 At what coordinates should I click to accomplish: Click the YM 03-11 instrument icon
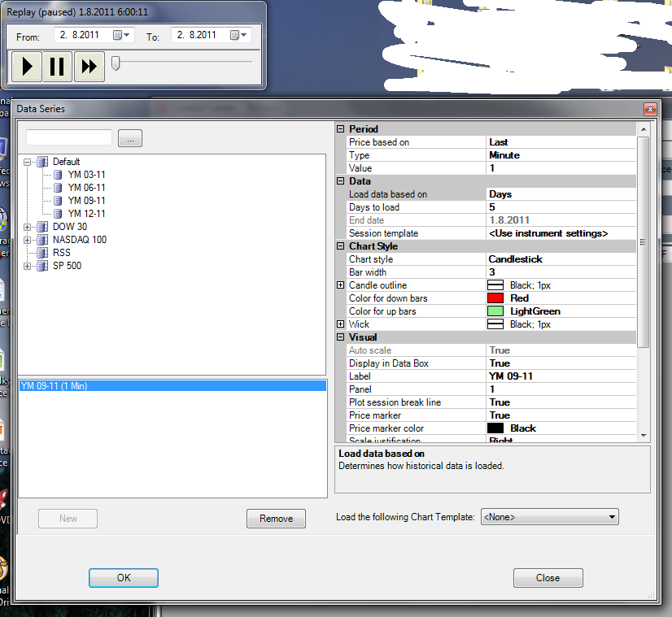tap(58, 175)
